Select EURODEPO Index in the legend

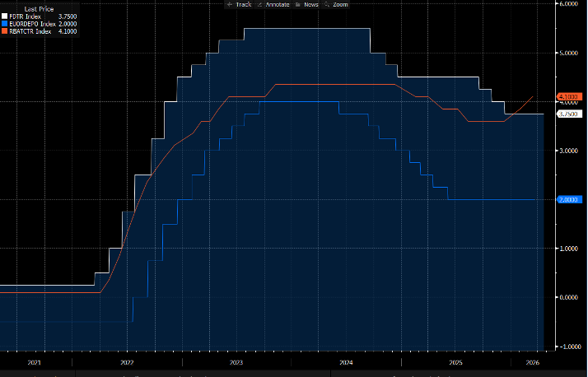(x=33, y=22)
